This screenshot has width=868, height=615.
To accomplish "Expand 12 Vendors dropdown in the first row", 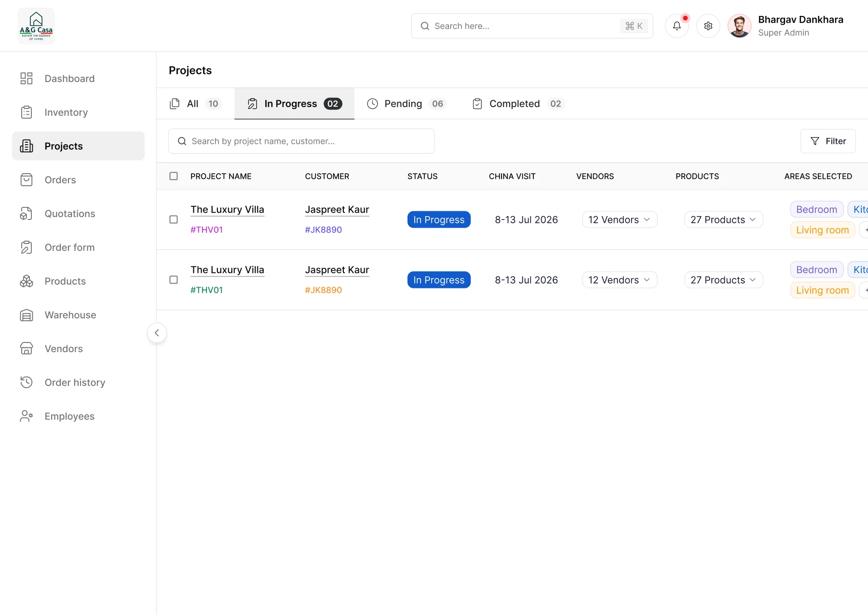I will [x=620, y=219].
